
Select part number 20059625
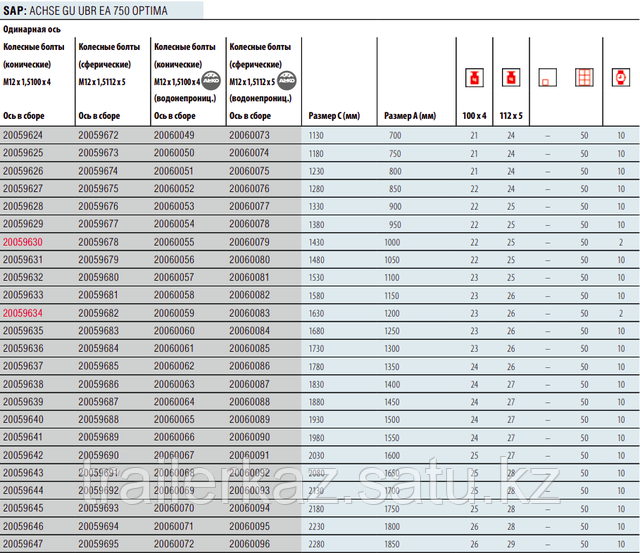tap(23, 153)
